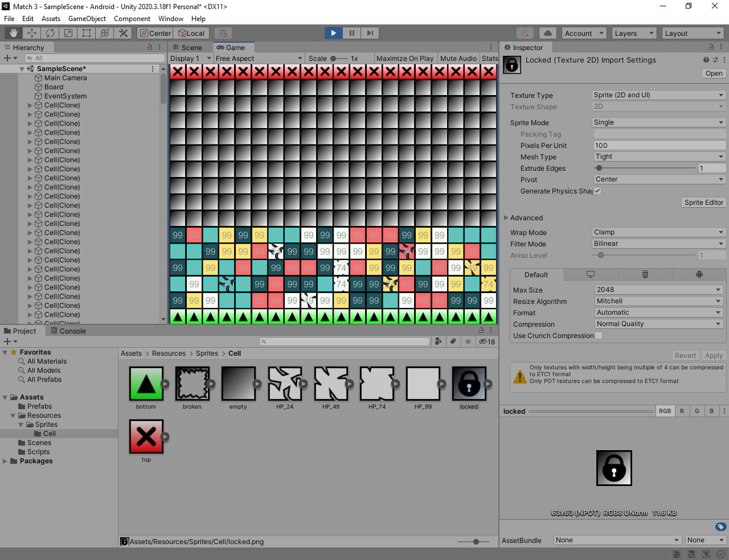Open the Assets menu
Image resolution: width=729 pixels, height=560 pixels.
coord(51,18)
